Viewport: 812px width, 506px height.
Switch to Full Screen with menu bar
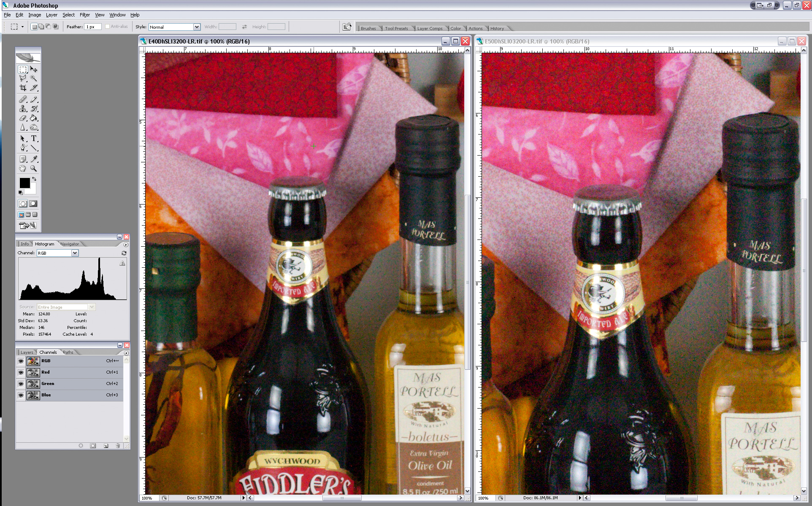28,215
